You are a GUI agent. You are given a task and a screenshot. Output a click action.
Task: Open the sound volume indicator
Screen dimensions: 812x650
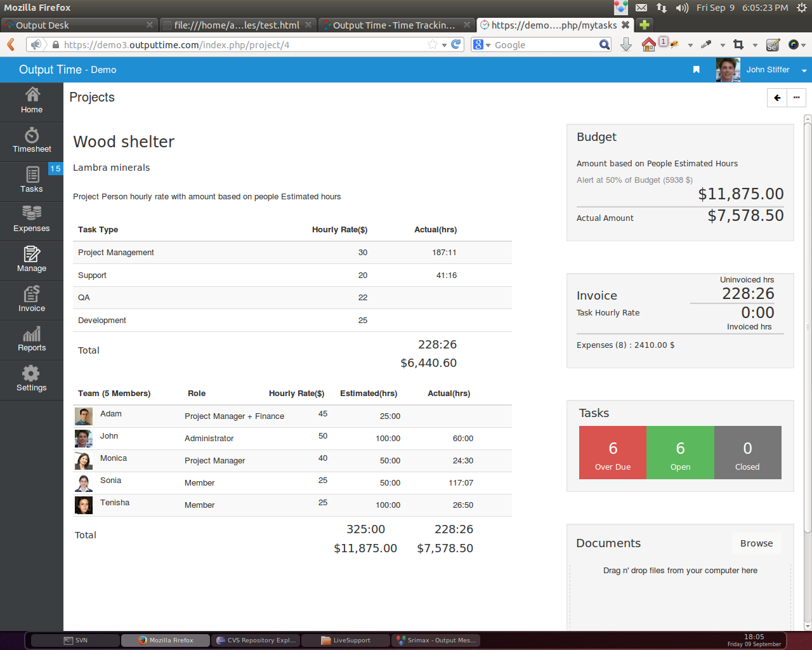coord(682,8)
